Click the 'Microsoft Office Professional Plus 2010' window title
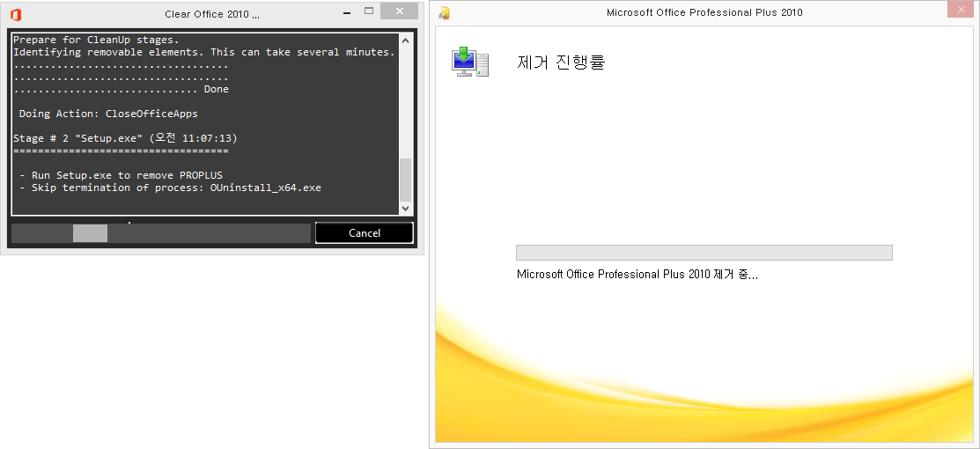The height and width of the screenshot is (449, 980). pyautogui.click(x=704, y=12)
